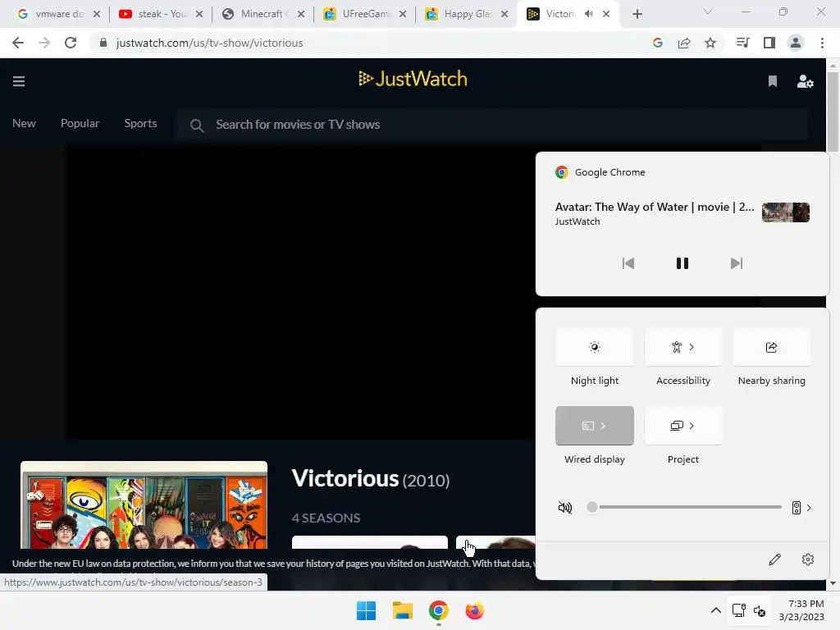Screen dimensions: 840x630
Task: Unmute the volume speaker icon
Action: (564, 507)
